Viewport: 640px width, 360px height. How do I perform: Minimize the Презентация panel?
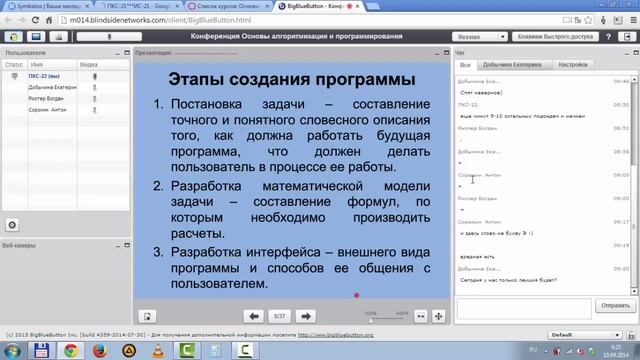pos(437,53)
